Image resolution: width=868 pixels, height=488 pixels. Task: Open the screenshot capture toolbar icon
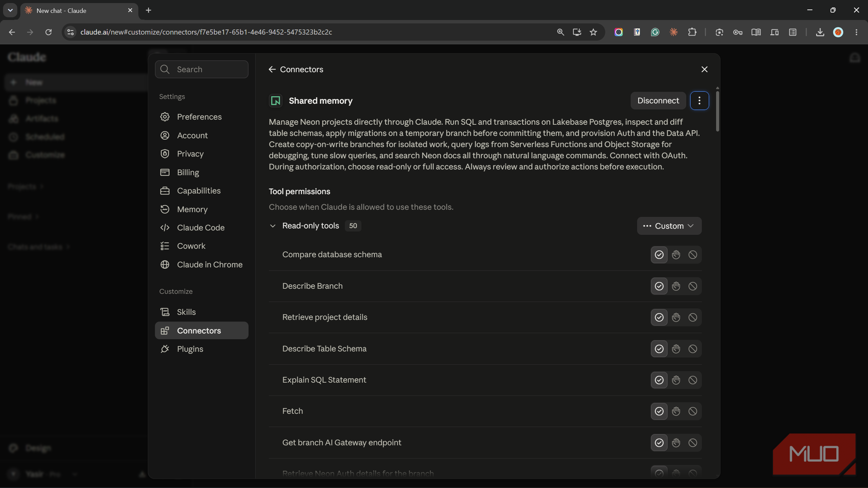tap(719, 32)
